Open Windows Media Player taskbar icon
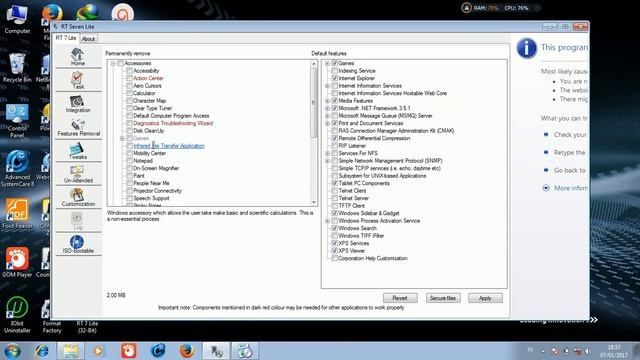 pos(99,351)
